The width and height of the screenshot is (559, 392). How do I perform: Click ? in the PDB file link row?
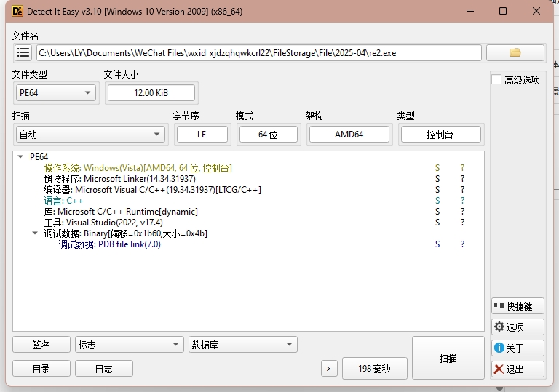(x=462, y=244)
